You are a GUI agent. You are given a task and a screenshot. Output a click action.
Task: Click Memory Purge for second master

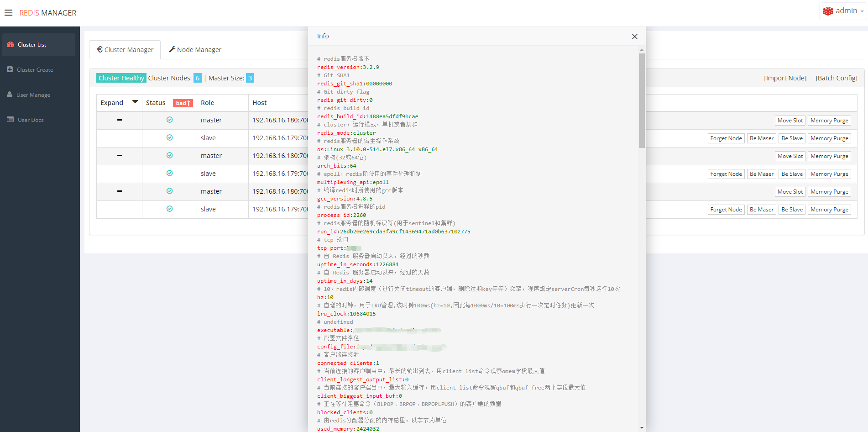coord(829,156)
